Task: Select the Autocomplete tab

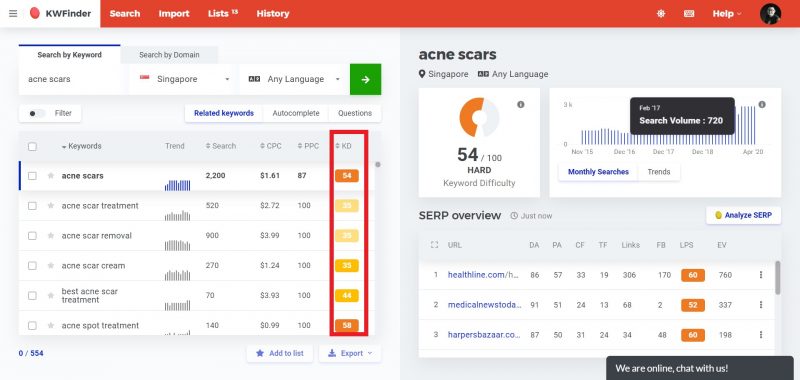Action: [296, 113]
